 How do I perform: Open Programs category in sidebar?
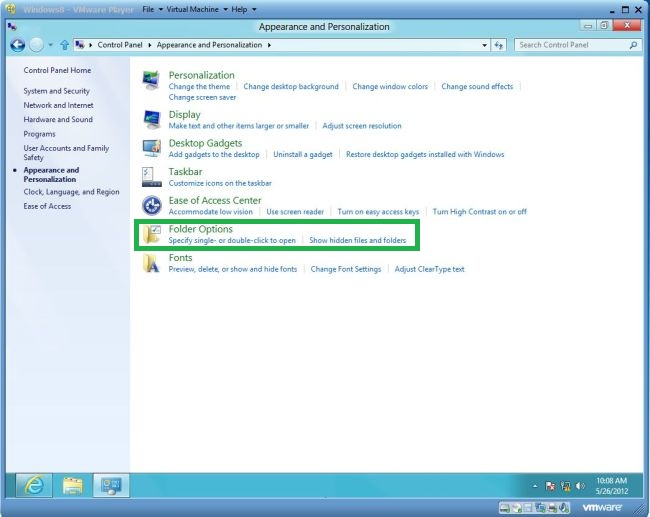coord(39,134)
